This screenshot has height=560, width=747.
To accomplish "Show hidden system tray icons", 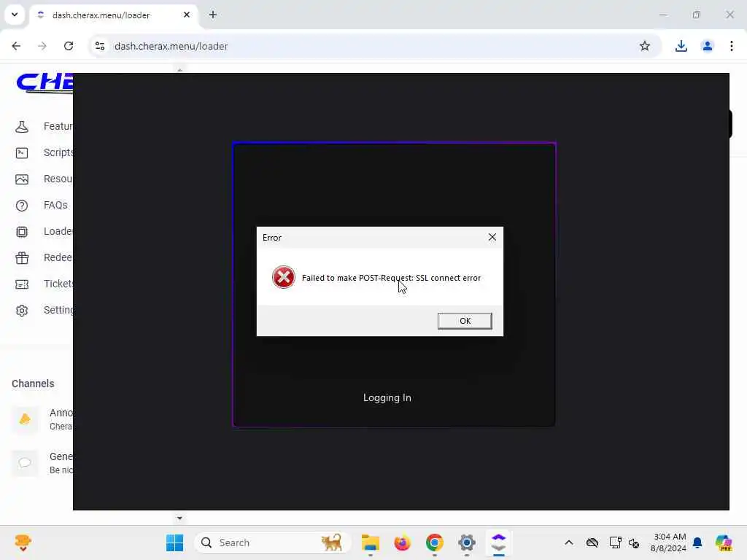I will coord(569,542).
